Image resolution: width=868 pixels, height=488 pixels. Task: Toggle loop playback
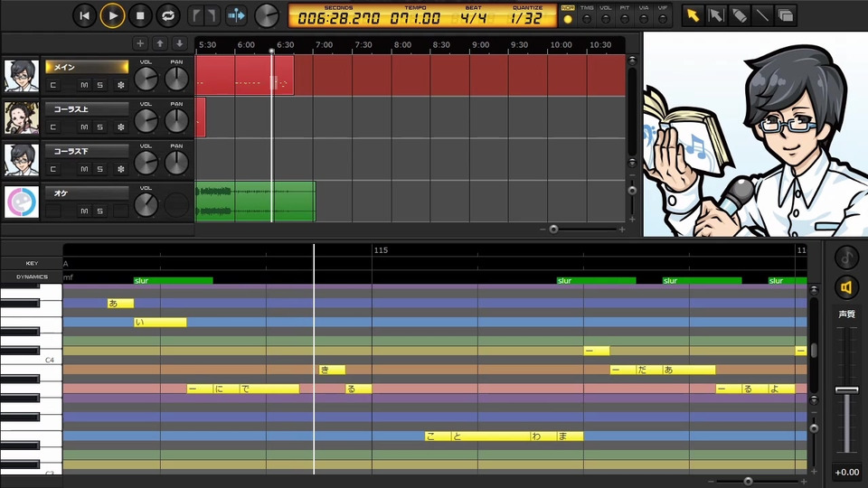168,16
